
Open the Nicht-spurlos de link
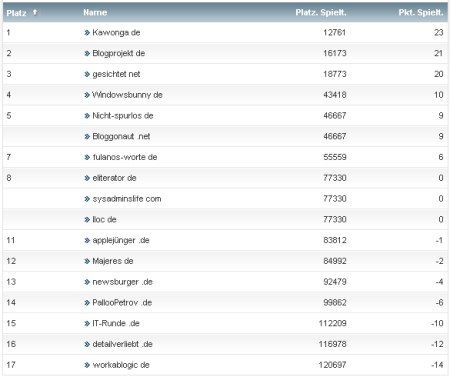123,116
